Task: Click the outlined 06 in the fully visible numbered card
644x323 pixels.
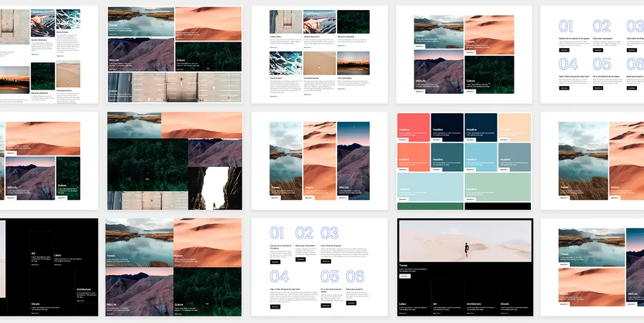Action: [x=355, y=276]
